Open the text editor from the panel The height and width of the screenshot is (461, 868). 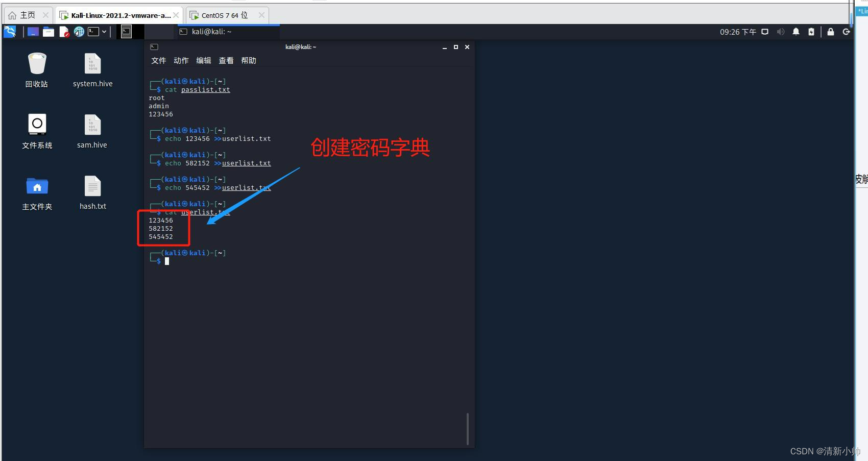64,31
